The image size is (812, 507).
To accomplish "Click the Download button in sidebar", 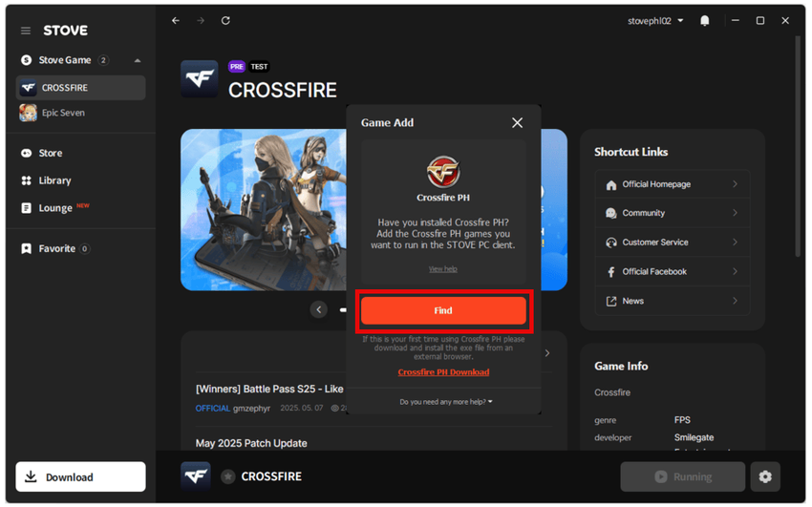I will pos(81,477).
